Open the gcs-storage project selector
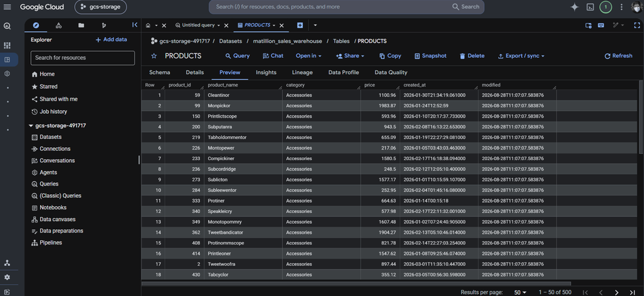This screenshot has height=296, width=644. 101,7
